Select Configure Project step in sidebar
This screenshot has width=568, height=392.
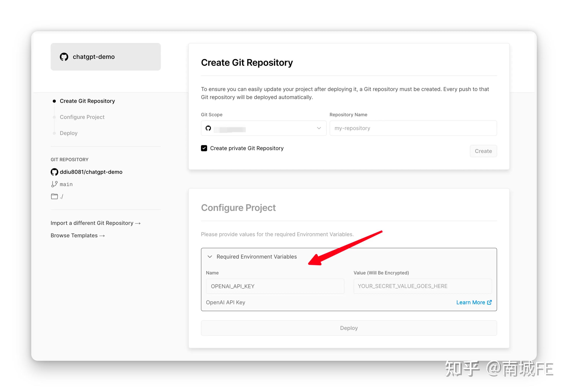coord(82,117)
